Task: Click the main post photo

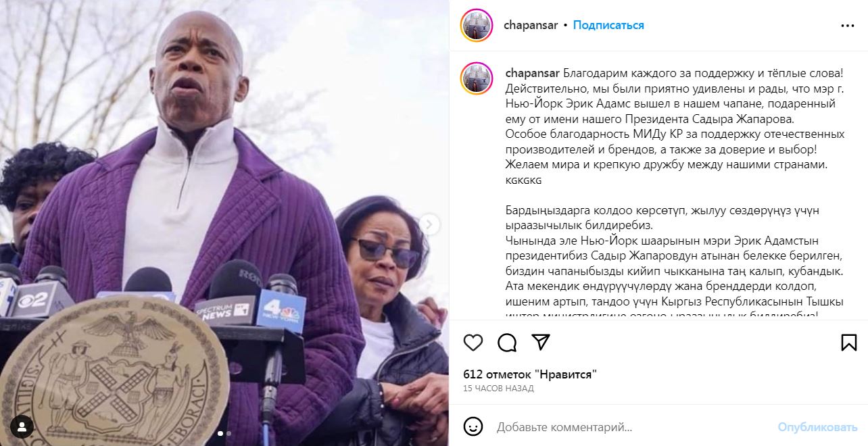Action: coord(224,223)
